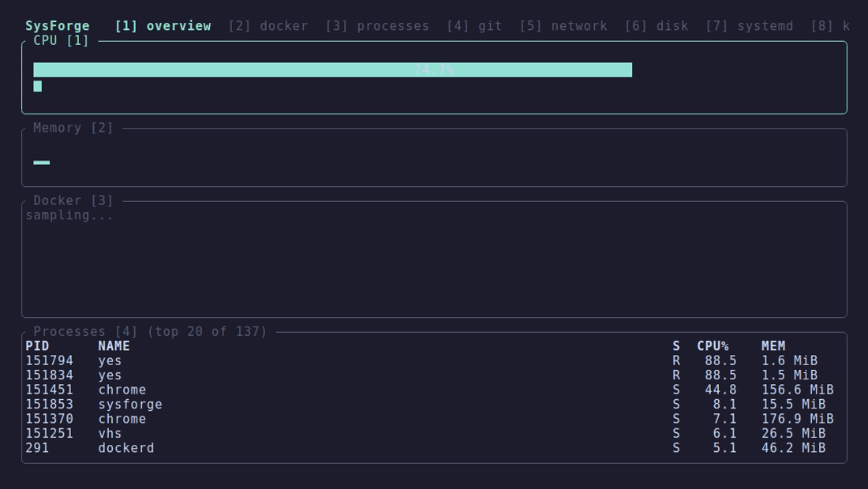Screen dimensions: 868x489
Task: Click the 46.2 MiB memory value
Action: click(793, 448)
